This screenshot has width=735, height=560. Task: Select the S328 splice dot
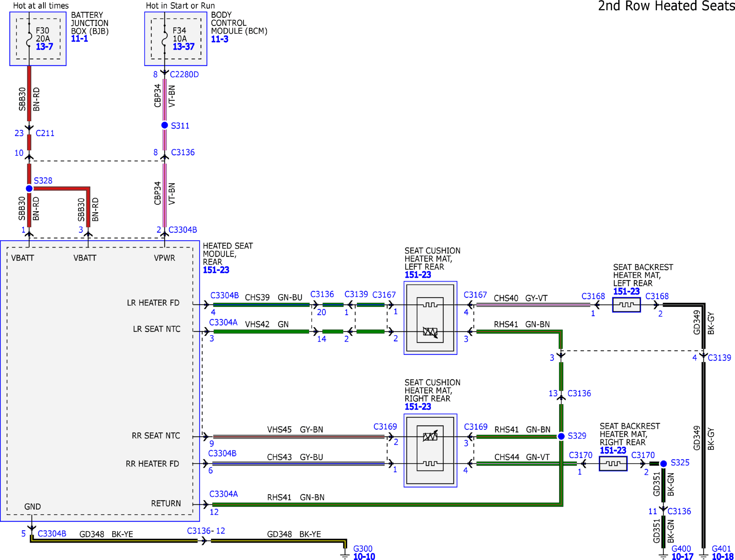click(x=29, y=188)
